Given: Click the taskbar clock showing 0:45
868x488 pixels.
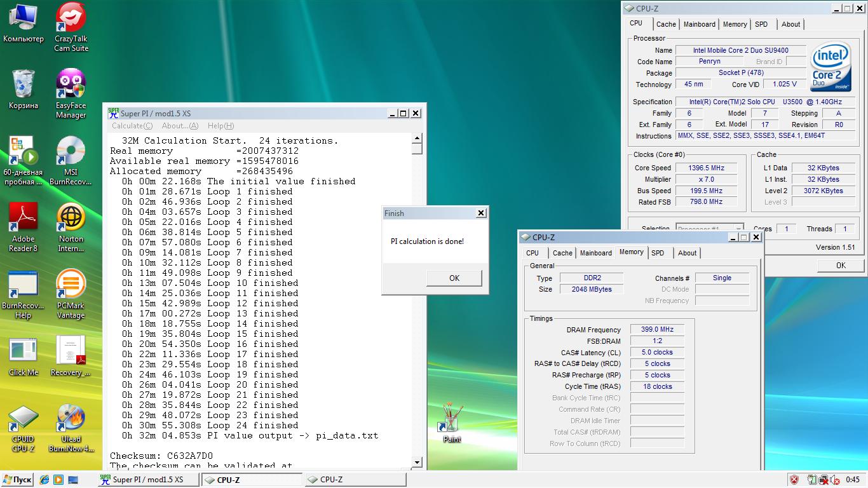Looking at the screenshot, I should [853, 480].
